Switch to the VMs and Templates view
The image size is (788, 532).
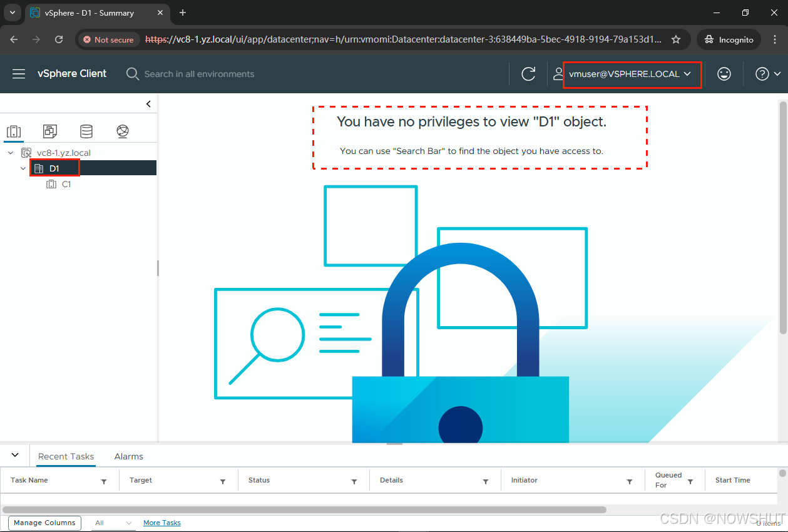click(50, 131)
